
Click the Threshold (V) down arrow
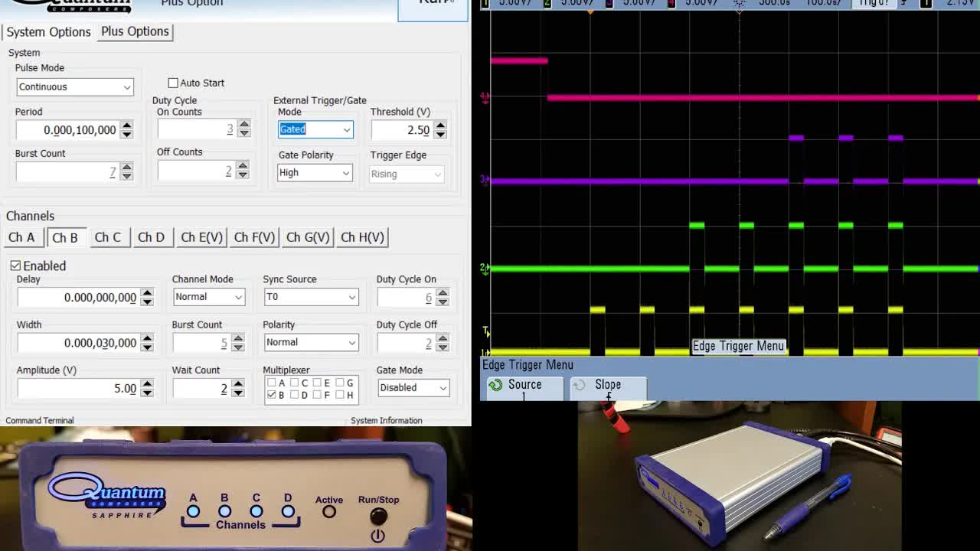[439, 135]
